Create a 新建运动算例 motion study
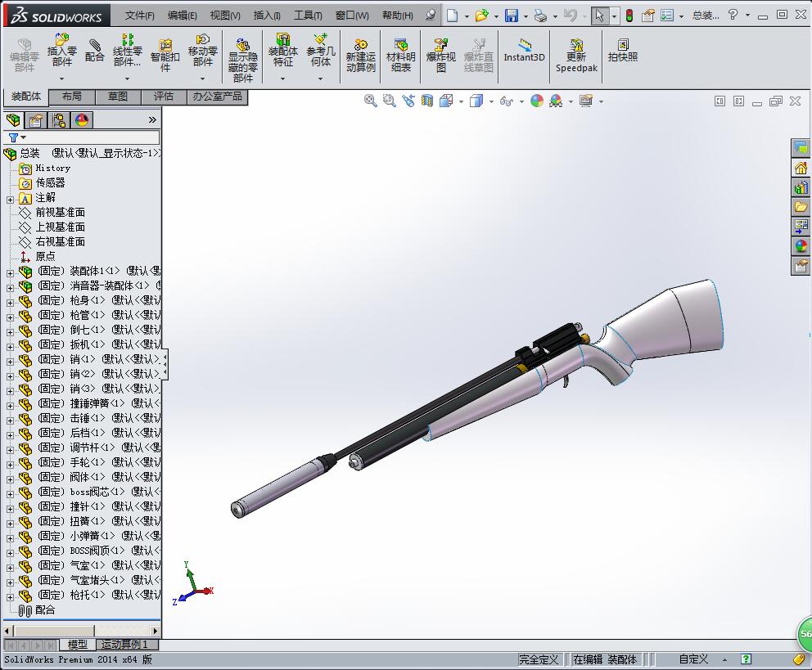This screenshot has width=812, height=670. point(360,55)
